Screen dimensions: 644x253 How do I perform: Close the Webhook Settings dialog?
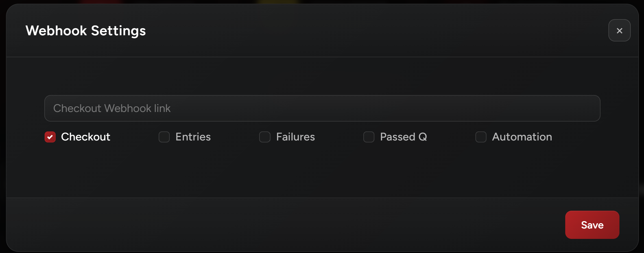tap(619, 30)
